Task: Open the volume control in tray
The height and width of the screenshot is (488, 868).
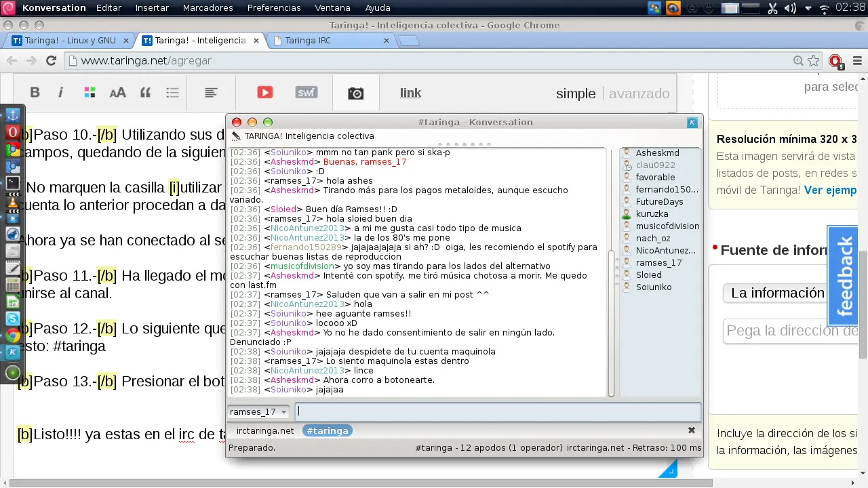Action: tap(790, 8)
